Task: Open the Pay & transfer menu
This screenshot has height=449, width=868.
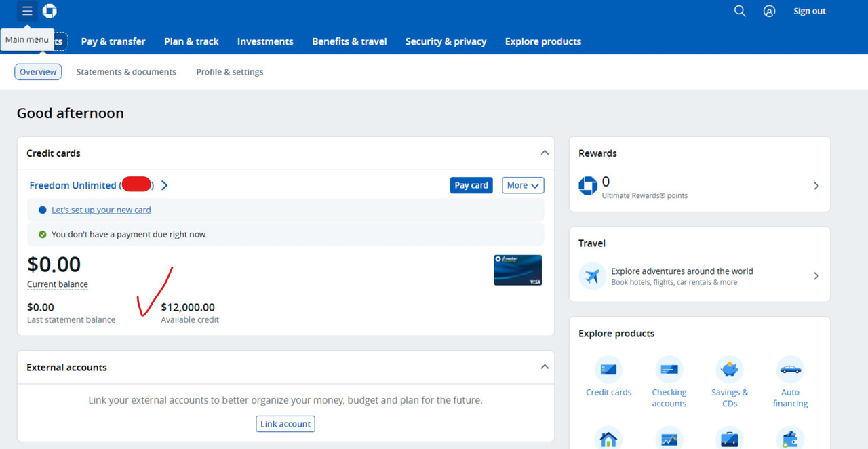Action: point(113,41)
